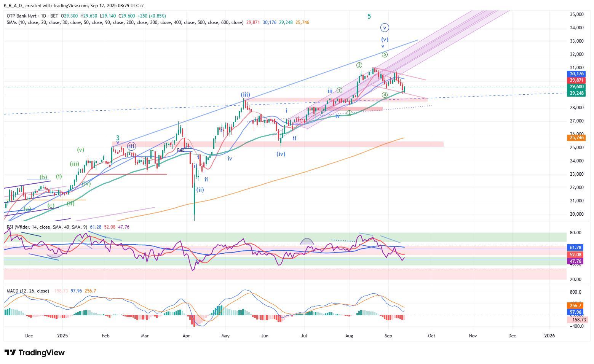594x364 pixels.
Task: Click the green 29,248 price axis tag
Action: coord(576,93)
